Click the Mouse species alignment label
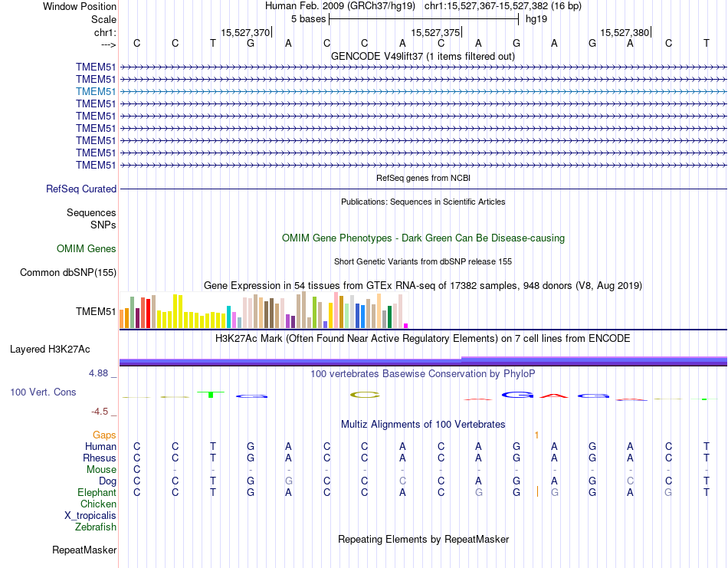 (101, 470)
